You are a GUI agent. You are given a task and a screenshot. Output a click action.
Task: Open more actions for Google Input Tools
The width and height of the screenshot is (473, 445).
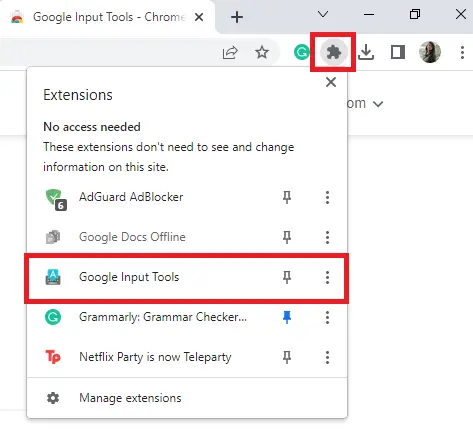tap(327, 277)
